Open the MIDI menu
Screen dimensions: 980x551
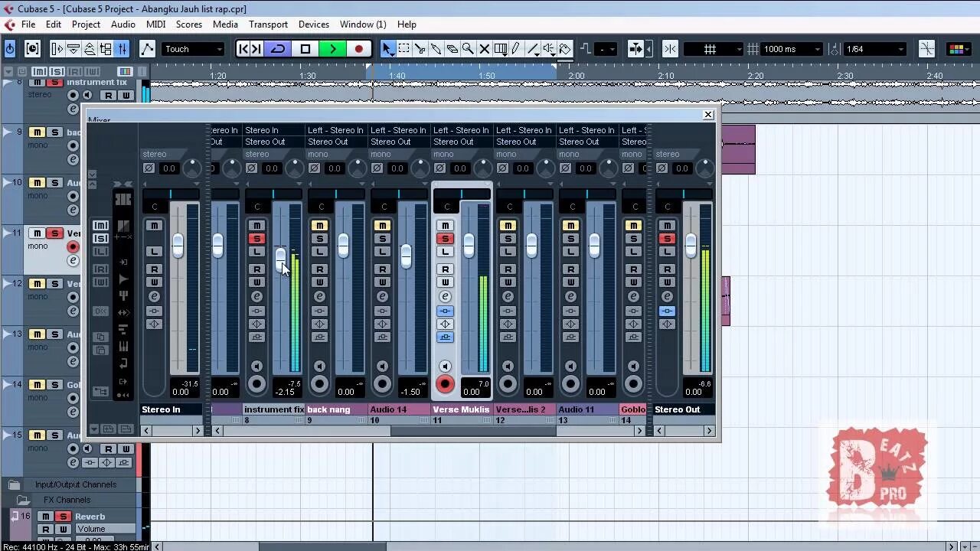[155, 24]
